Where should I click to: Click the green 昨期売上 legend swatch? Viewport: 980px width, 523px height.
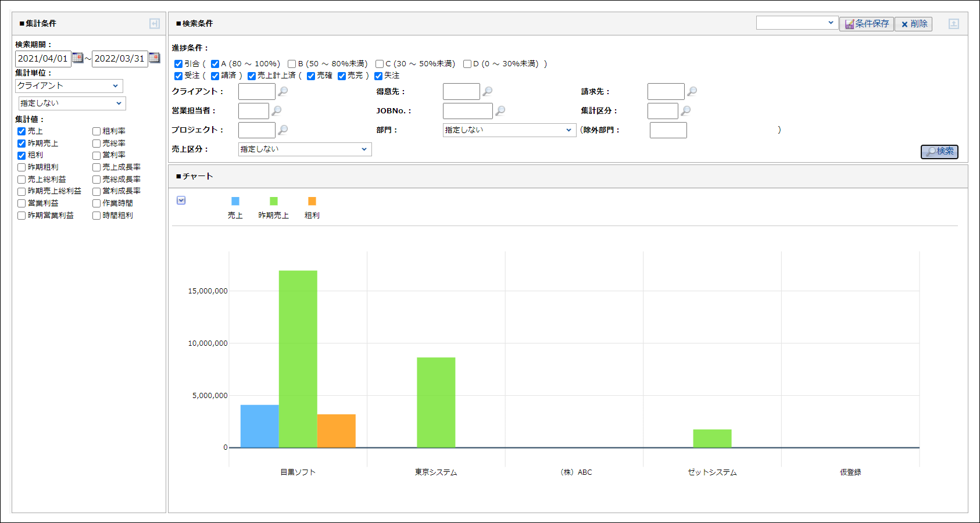[274, 201]
